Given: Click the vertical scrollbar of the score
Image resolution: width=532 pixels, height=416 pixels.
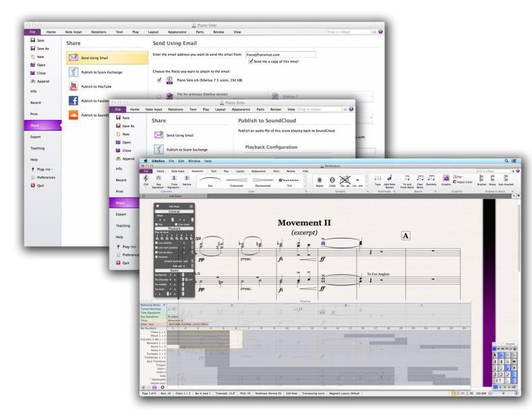Looking at the screenshot, I should click(x=519, y=237).
